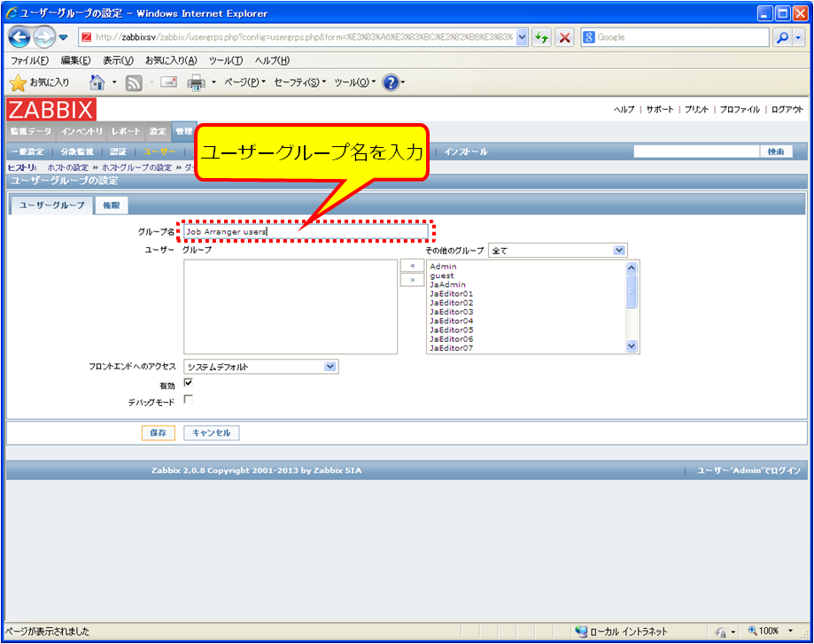The height and width of the screenshot is (644, 814).
Task: Select JaEditor01 in the user list
Action: pyautogui.click(x=451, y=294)
